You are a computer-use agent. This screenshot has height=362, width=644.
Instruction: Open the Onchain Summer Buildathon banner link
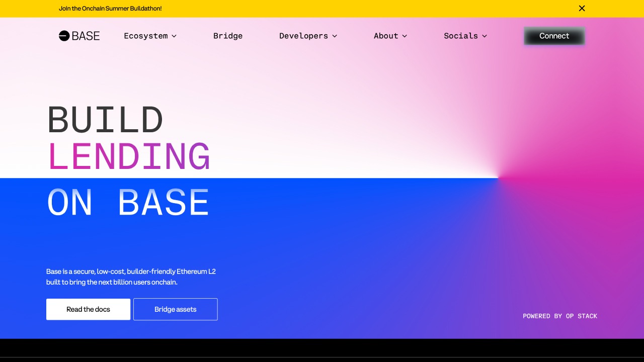coord(110,9)
